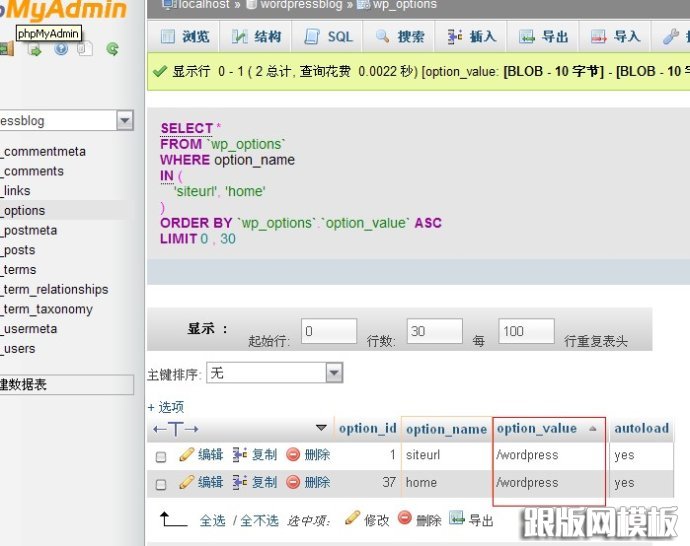
Task: Sort by the autoload column header
Action: (642, 428)
